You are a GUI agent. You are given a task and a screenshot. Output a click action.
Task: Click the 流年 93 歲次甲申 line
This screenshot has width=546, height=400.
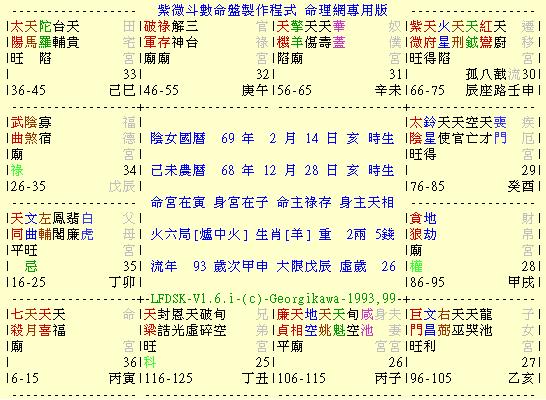(273, 266)
